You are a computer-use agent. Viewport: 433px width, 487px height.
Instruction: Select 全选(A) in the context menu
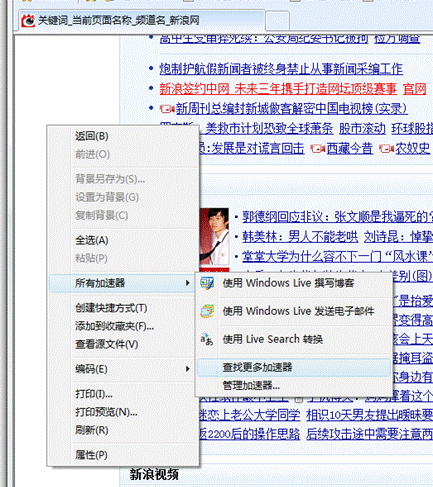click(x=92, y=240)
